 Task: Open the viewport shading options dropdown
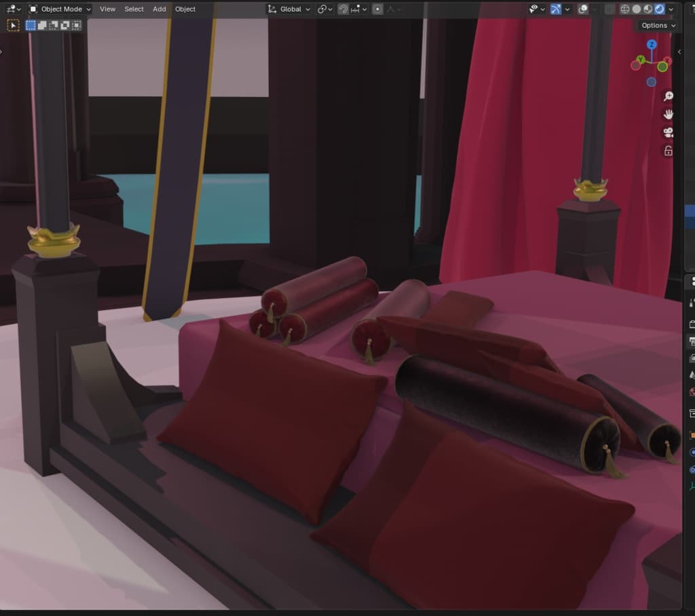click(671, 9)
